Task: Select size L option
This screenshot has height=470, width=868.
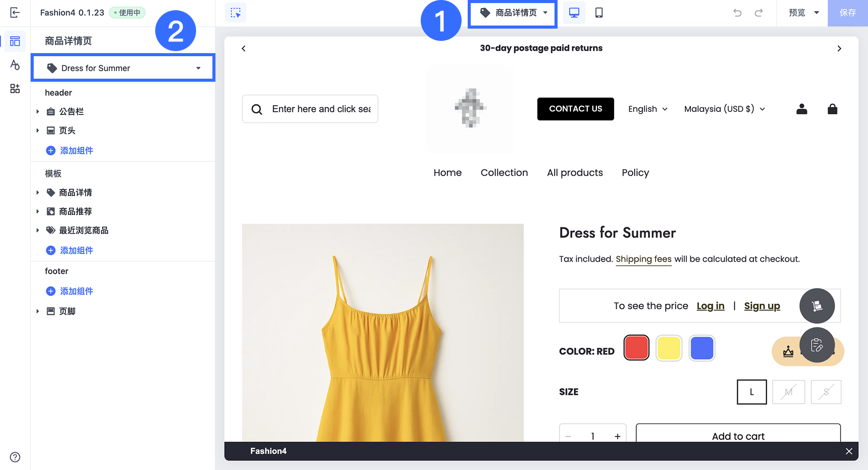Action: [x=752, y=392]
